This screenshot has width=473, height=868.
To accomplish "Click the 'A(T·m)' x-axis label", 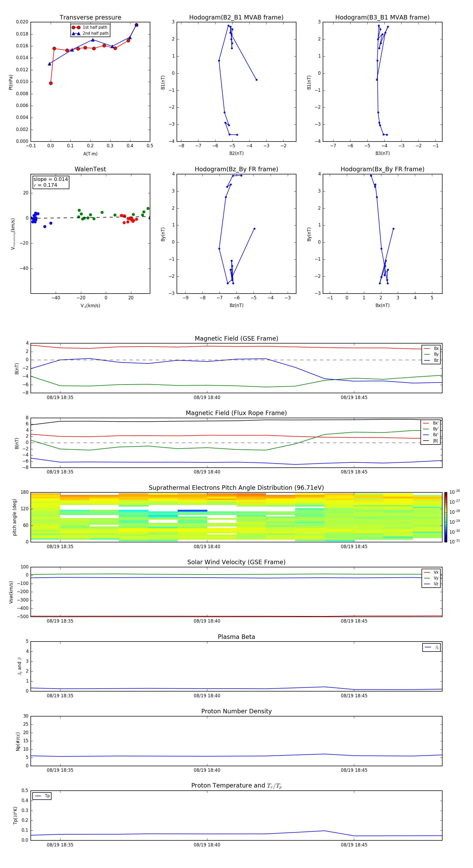I will (x=90, y=154).
